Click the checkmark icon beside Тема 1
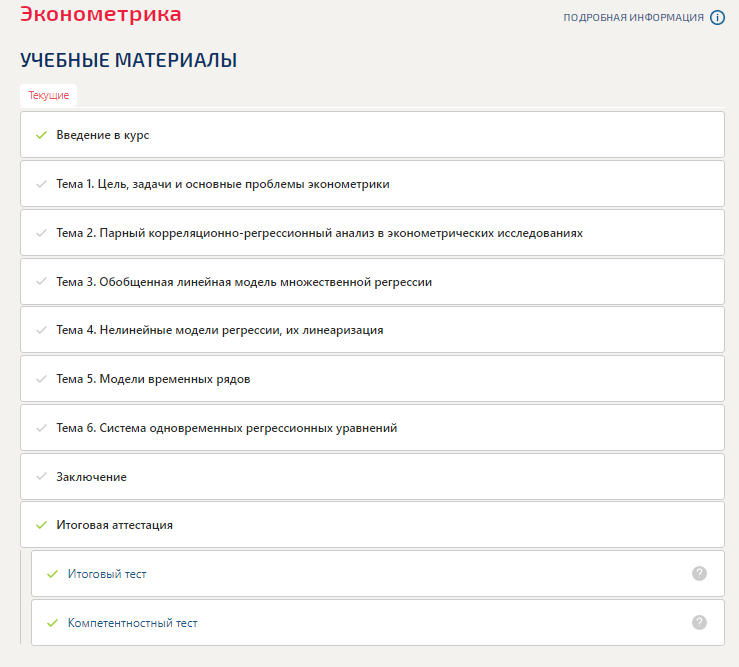The image size is (739, 667). (41, 184)
